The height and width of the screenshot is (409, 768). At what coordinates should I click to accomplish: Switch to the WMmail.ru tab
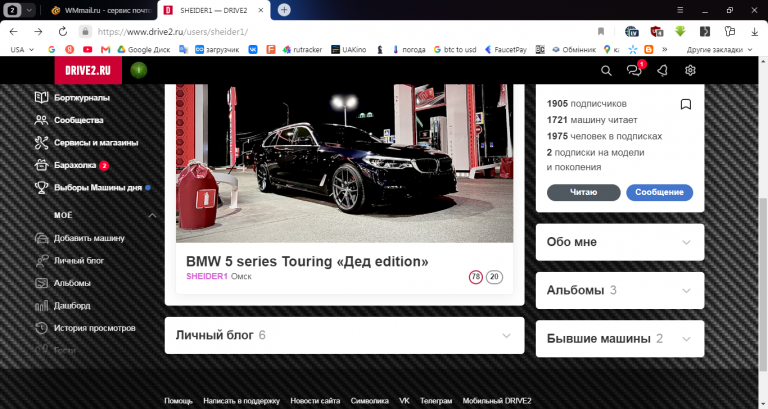pyautogui.click(x=102, y=10)
